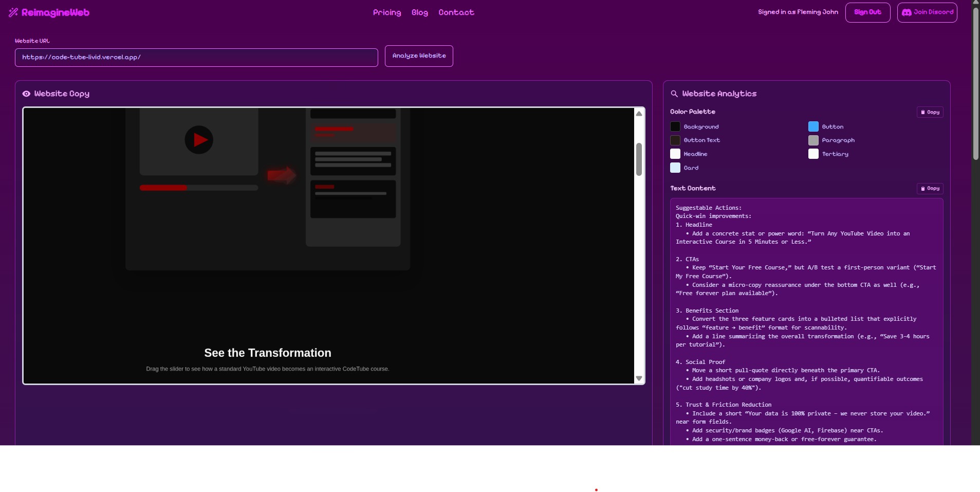Click the preview scrollbar thumb
Screen dimensions: 980x492
[639, 159]
